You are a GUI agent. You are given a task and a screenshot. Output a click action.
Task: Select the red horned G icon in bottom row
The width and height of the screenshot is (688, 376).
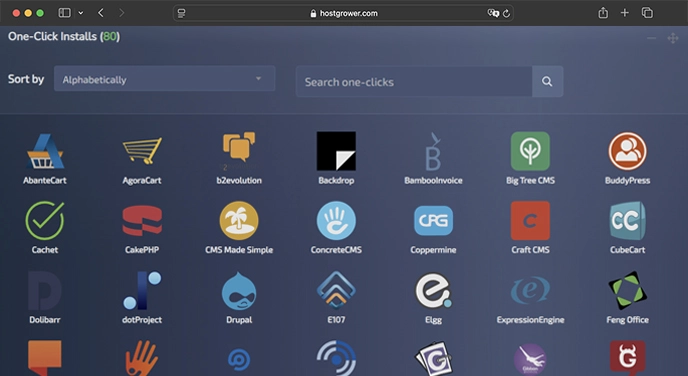(627, 358)
